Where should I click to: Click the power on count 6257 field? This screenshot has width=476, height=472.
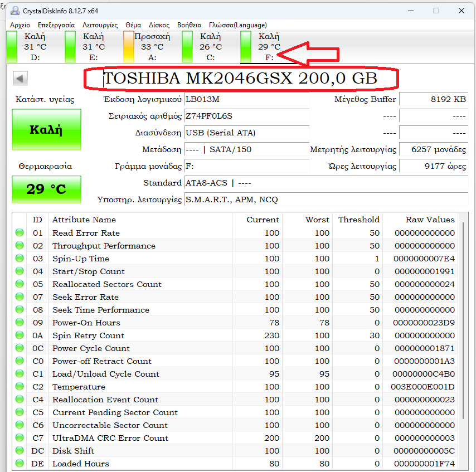434,149
